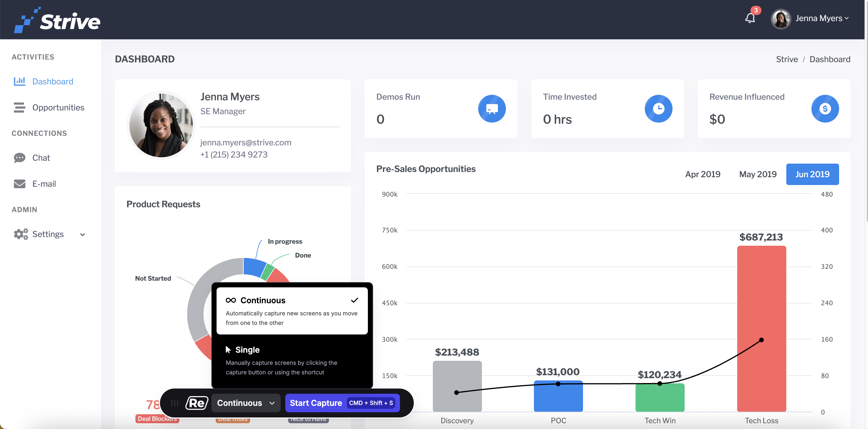Switch to the May 2019 tab
Viewport: 868px width, 429px height.
(757, 174)
